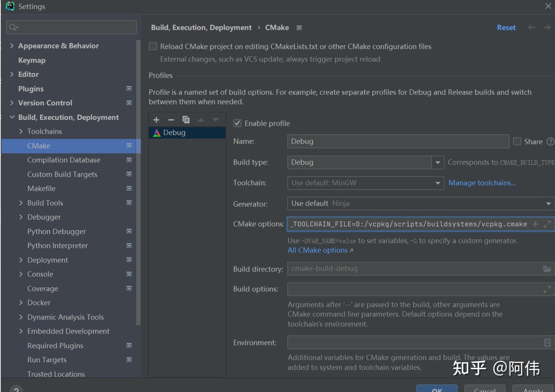Open the Build type dropdown
This screenshot has width=555, height=392.
[x=437, y=163]
